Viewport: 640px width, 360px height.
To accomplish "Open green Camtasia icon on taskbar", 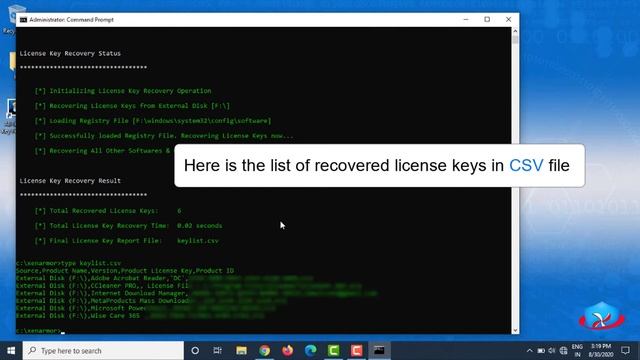I will pos(333,351).
